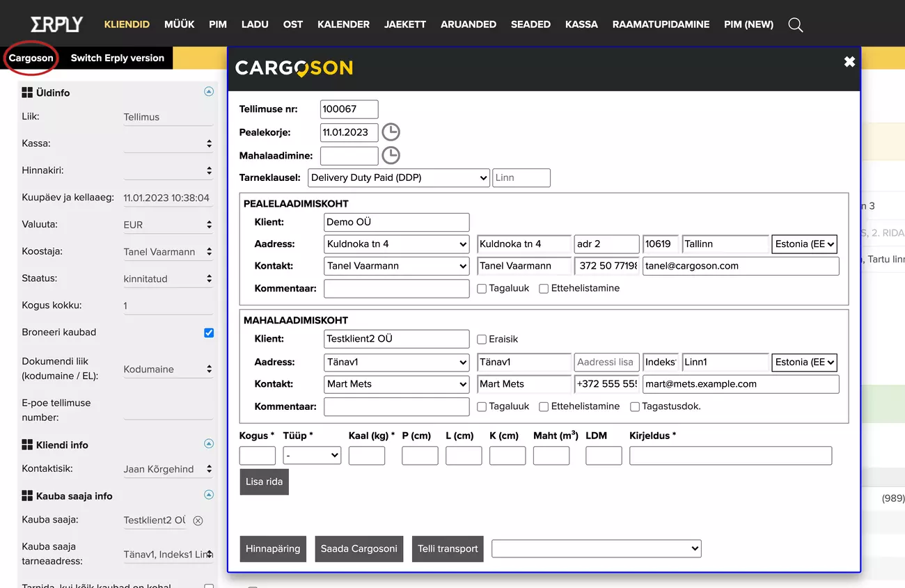Viewport: 905px width, 588px height.
Task: Open the KALENDER menu
Action: coord(343,24)
